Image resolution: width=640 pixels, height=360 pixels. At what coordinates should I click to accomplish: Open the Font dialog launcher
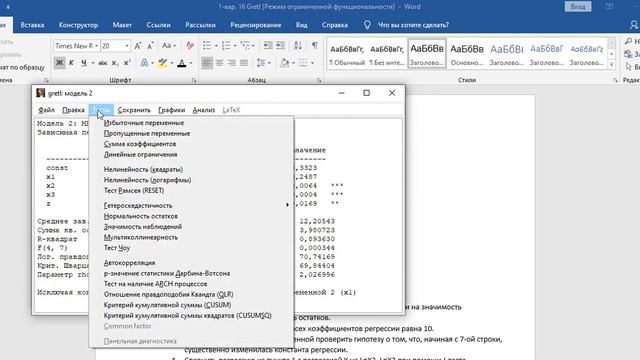(x=194, y=80)
